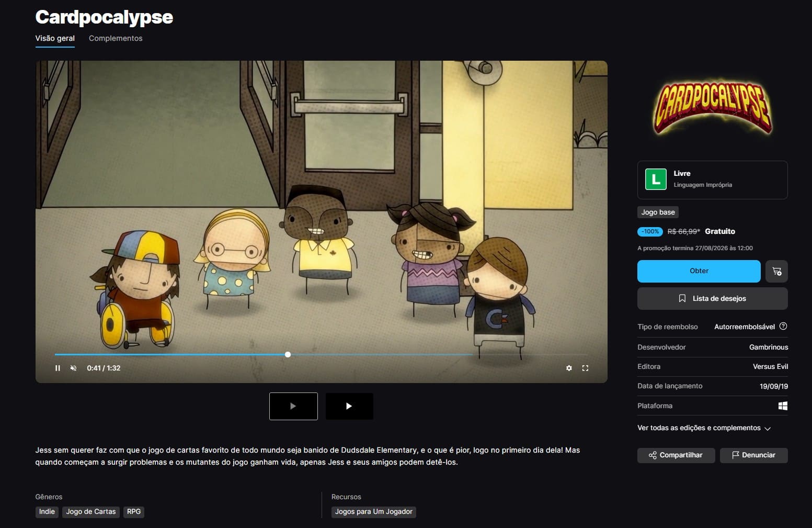The width and height of the screenshot is (812, 528).
Task: Open the RPG genre tag
Action: (x=134, y=512)
